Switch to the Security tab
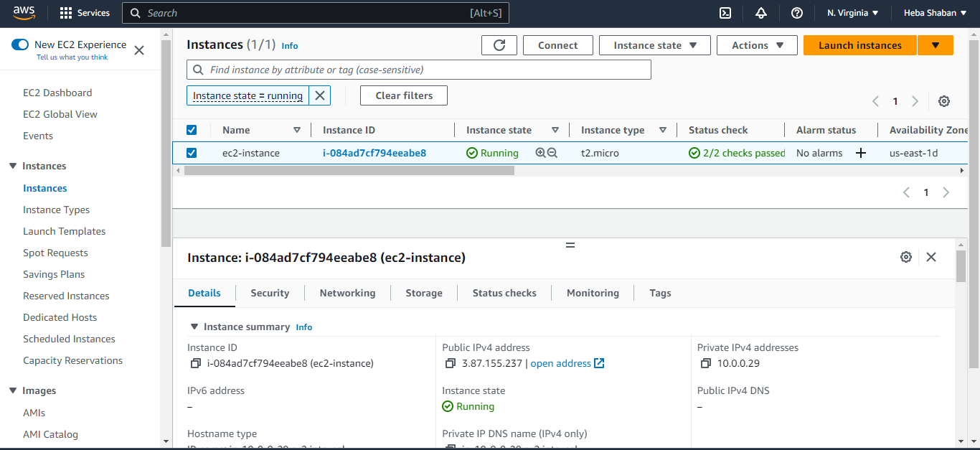This screenshot has width=980, height=450. click(270, 293)
